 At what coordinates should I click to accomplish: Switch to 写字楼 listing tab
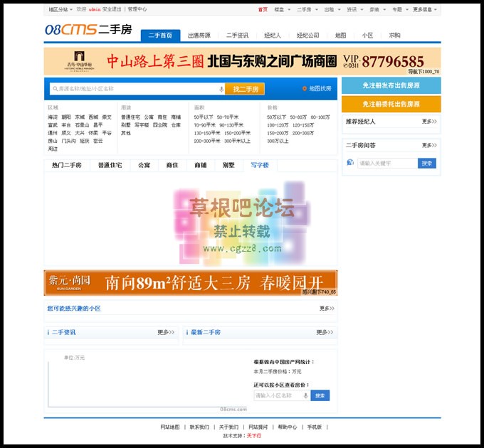tap(260, 165)
